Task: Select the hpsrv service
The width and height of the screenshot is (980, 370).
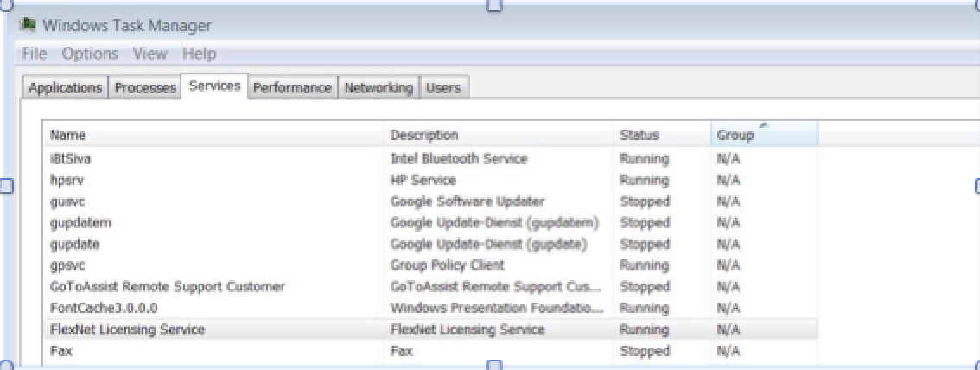Action: [x=67, y=180]
